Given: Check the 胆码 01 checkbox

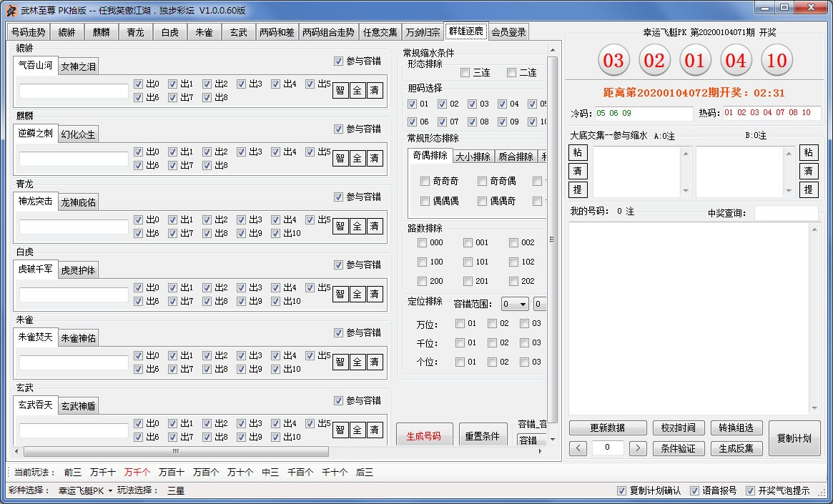Looking at the screenshot, I should (412, 102).
